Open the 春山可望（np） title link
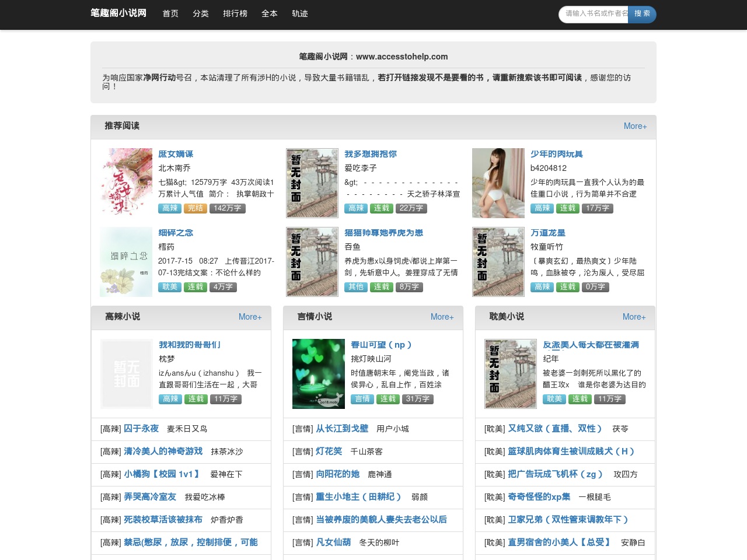The image size is (747, 560). click(x=382, y=345)
